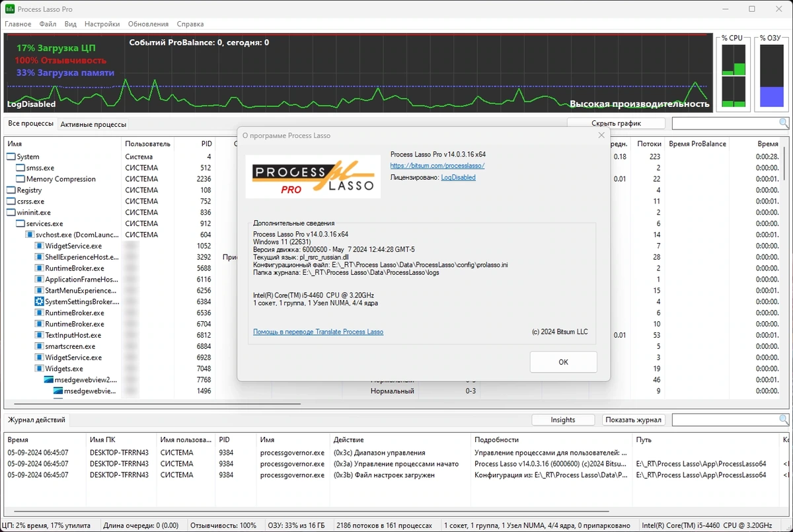Screen dimensions: 793x532
Task: Click the process search magnifier icon
Action: (784, 124)
